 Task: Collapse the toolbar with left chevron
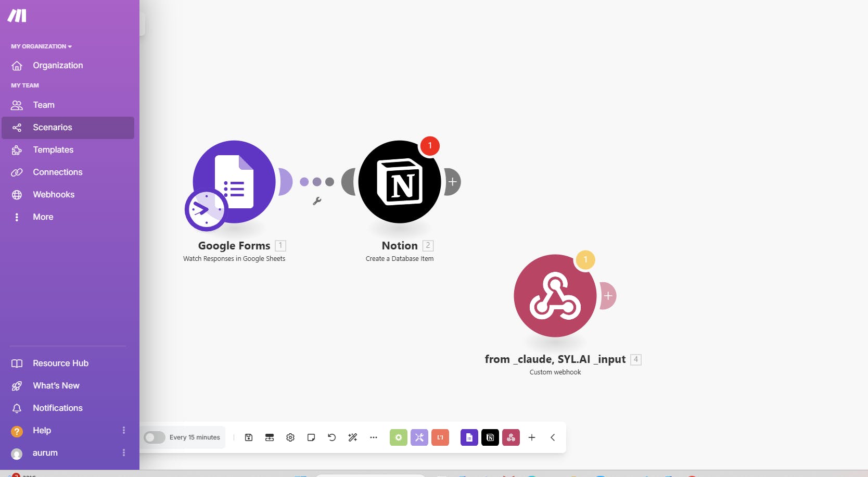553,437
